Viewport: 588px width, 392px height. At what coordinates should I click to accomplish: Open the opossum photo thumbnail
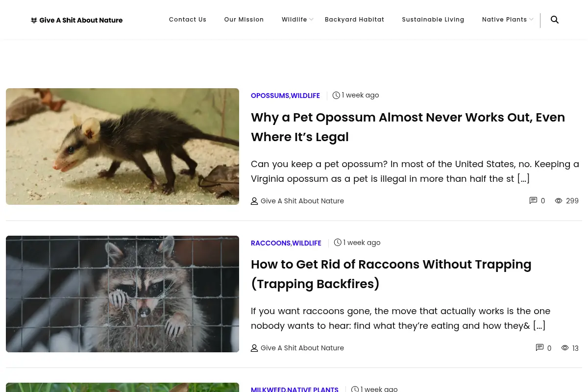[122, 147]
